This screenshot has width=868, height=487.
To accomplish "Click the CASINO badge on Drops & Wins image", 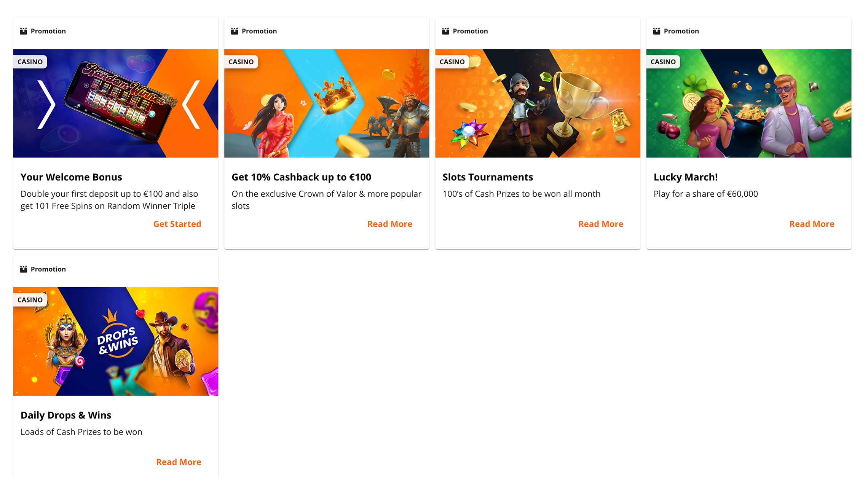I will (30, 300).
